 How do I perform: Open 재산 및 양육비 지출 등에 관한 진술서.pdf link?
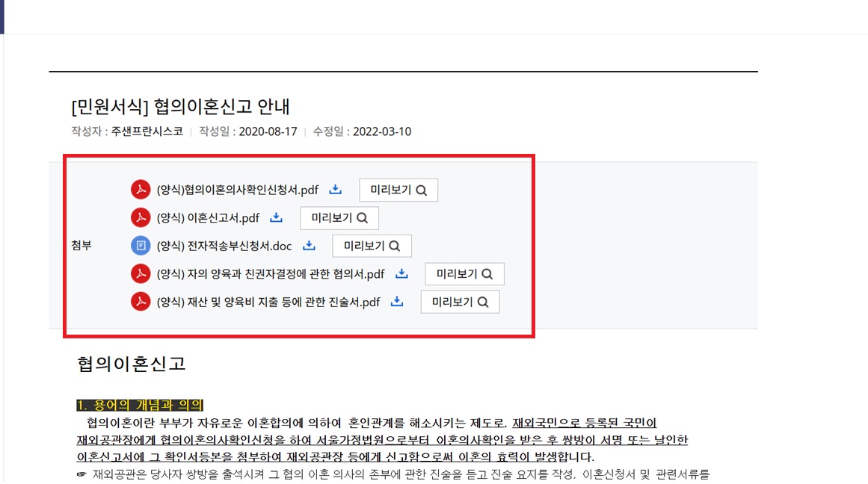click(268, 302)
